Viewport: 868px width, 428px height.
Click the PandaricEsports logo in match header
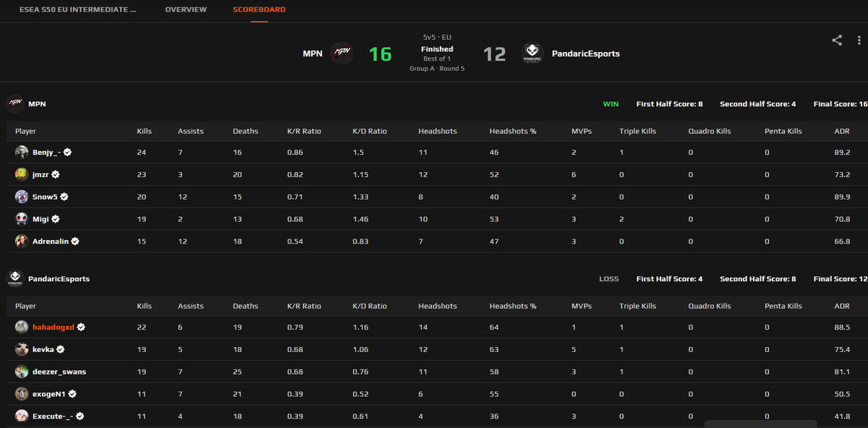click(532, 52)
